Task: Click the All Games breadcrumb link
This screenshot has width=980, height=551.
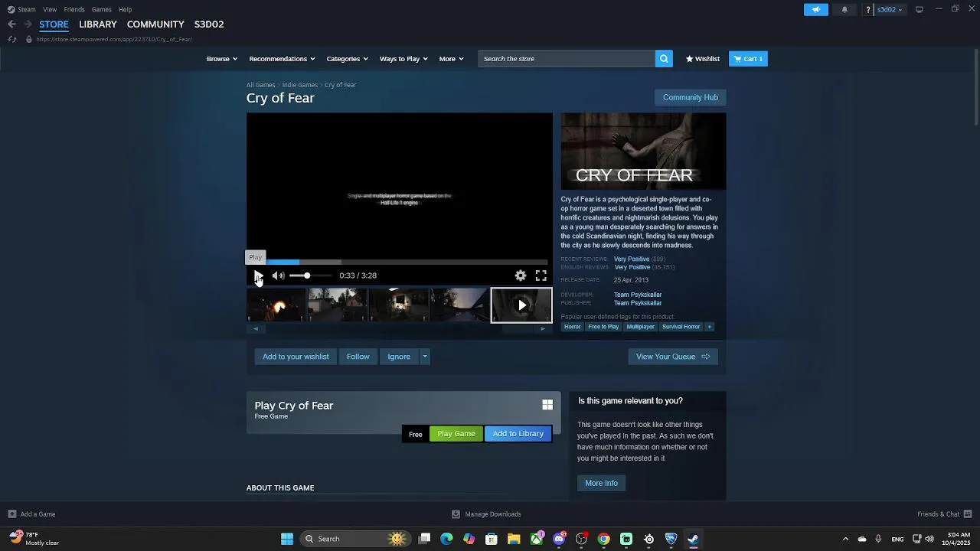Action: 260,85
